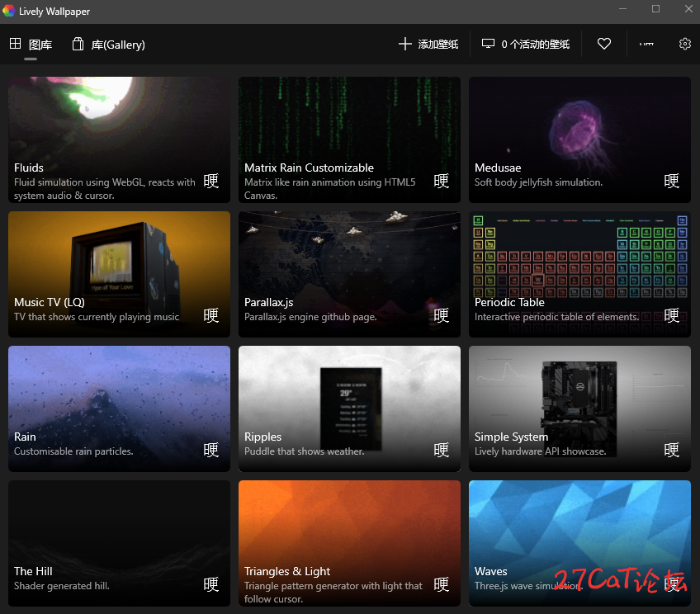Select the Ripples wallpaper card
The height and width of the screenshot is (614, 700).
tap(349, 409)
